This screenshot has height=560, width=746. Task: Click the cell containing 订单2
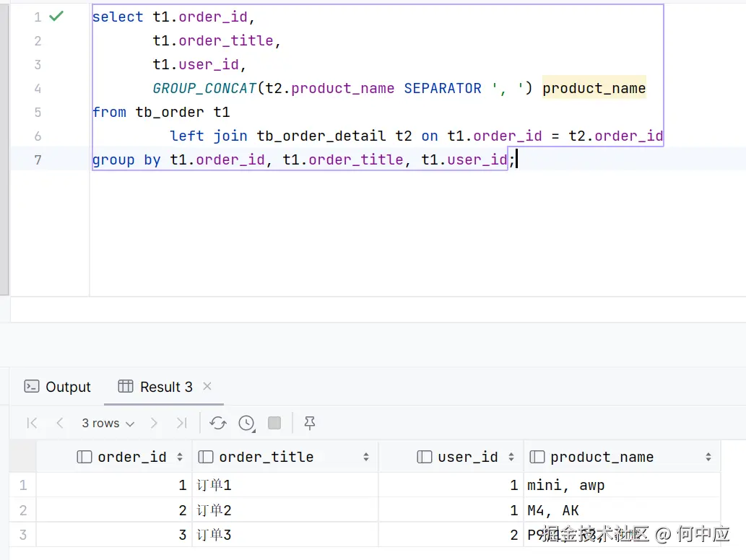[285, 510]
